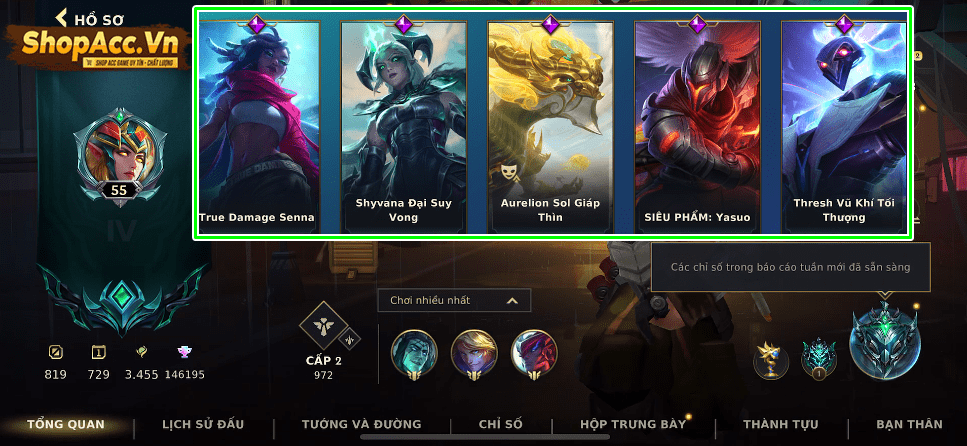Viewport: 967px width, 446px height.
Task: Click the small emerald badge numbered 1
Action: pyautogui.click(x=818, y=360)
